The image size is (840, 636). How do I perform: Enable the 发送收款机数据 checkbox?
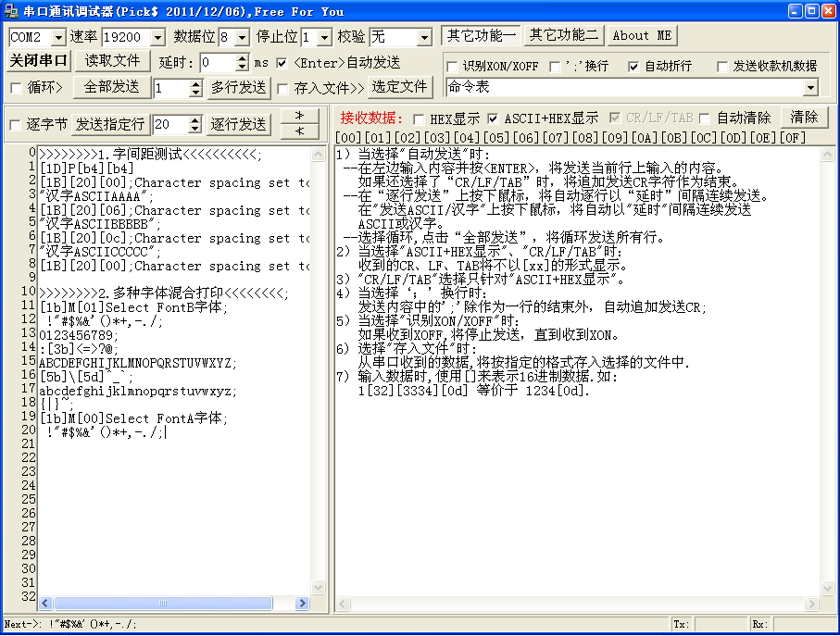pos(722,67)
